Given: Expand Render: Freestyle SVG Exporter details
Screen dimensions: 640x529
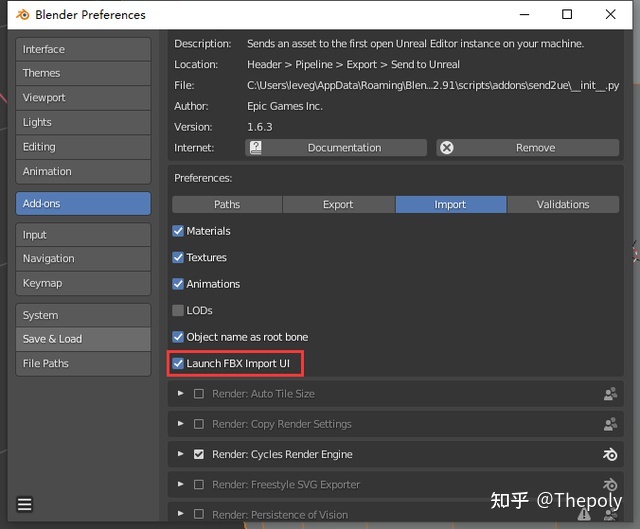Looking at the screenshot, I should (x=180, y=484).
